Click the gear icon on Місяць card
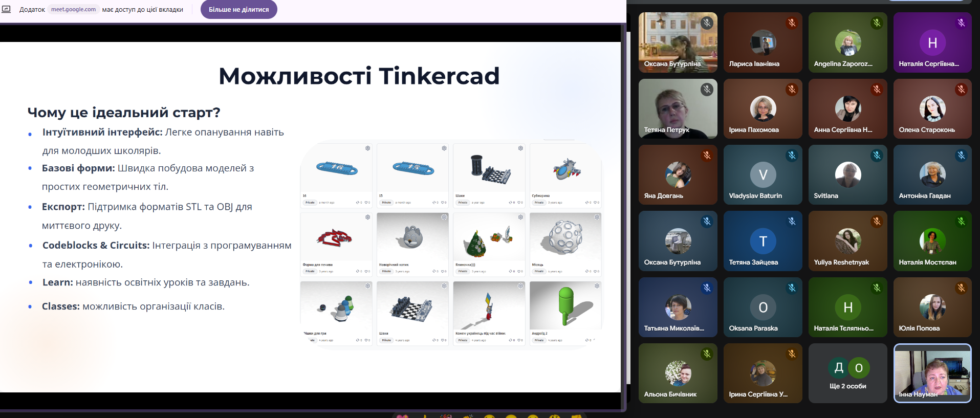Image resolution: width=980 pixels, height=418 pixels. (597, 217)
